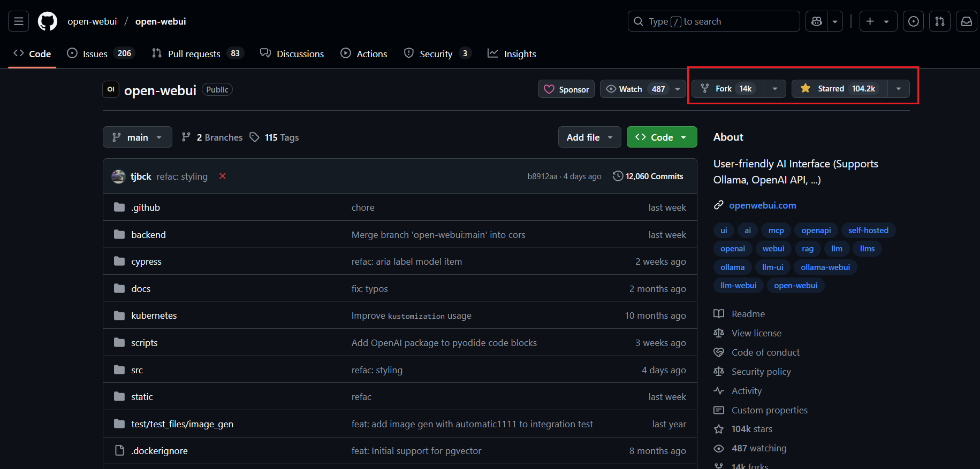Open the green Code dropdown button
Image resolution: width=980 pixels, height=469 pixels.
click(662, 137)
